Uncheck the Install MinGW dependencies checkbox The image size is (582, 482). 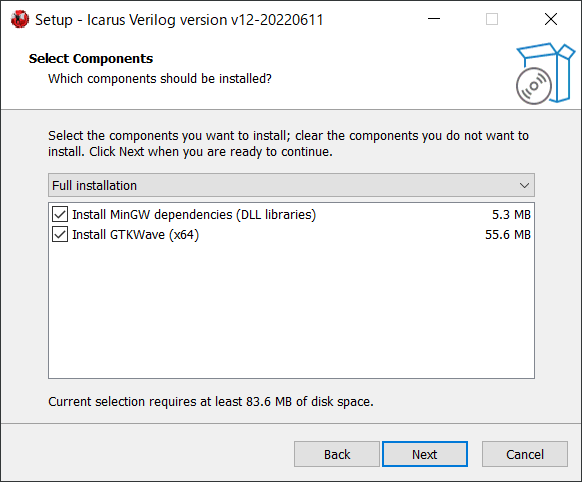pos(60,214)
